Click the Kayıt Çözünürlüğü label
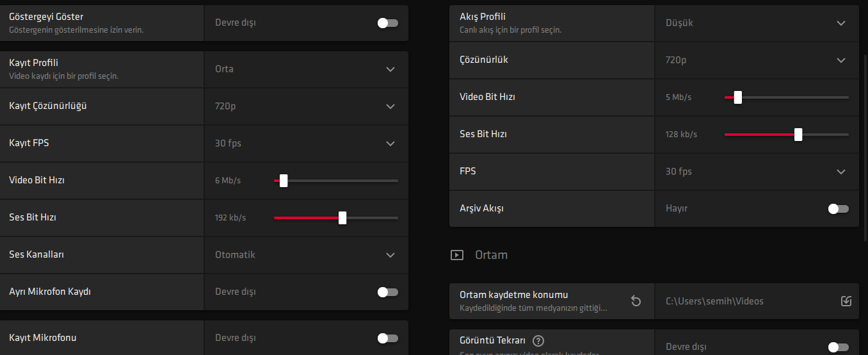The image size is (868, 355). tap(48, 106)
